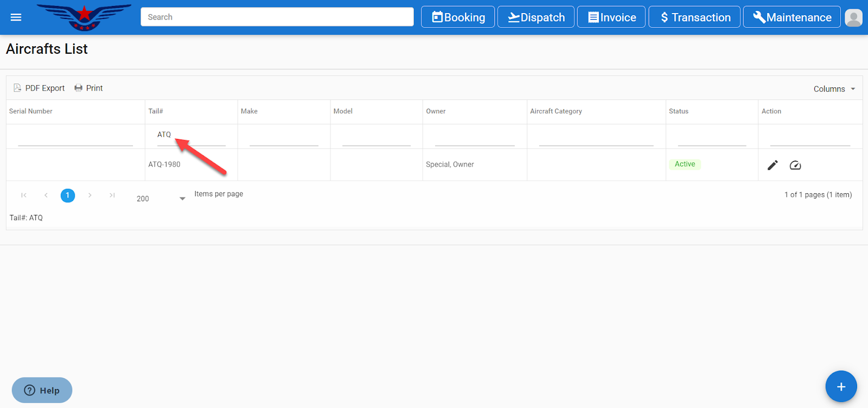
Task: Expand the Columns dropdown
Action: point(834,89)
